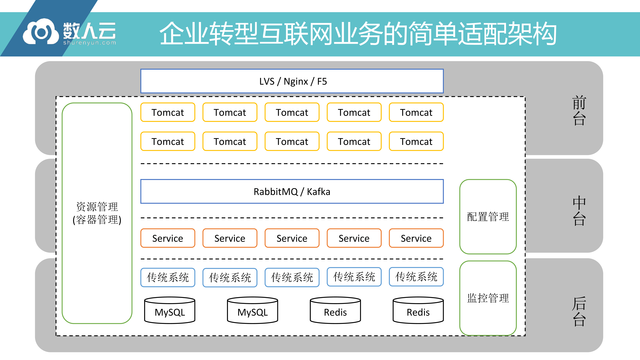Viewport: 640px width, 360px height.
Task: Click the 数人云 brand name text
Action: [89, 30]
